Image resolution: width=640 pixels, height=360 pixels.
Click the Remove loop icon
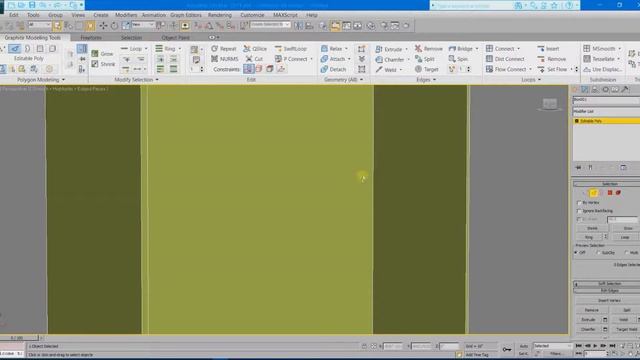[x=541, y=59]
